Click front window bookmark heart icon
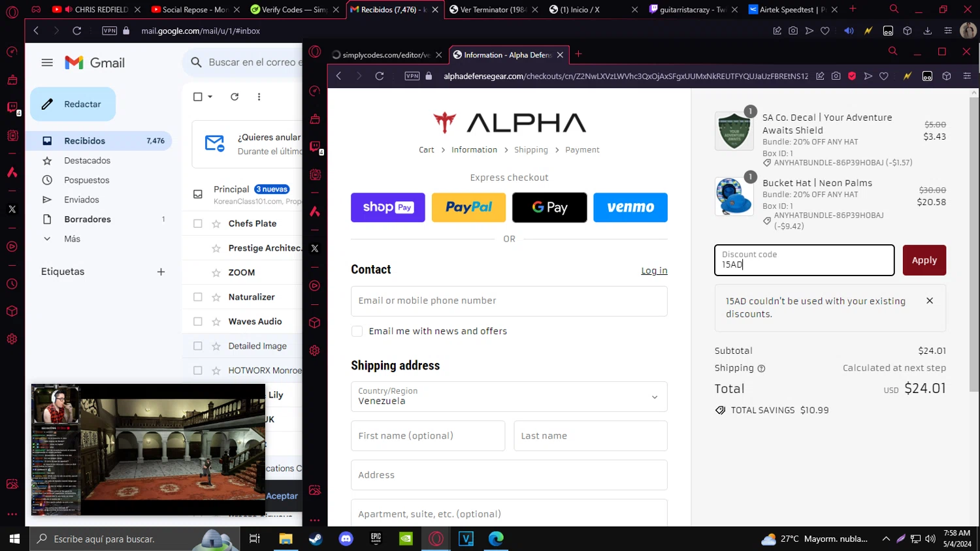980x551 pixels. [884, 76]
